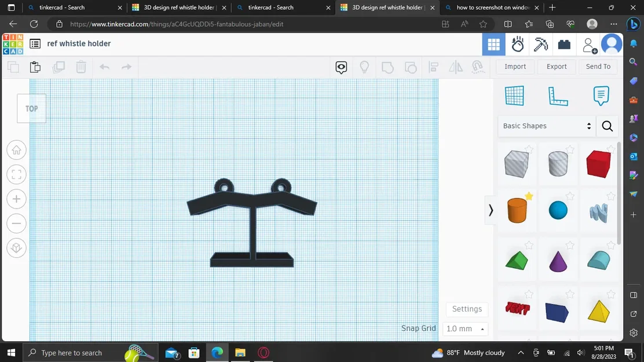This screenshot has width=644, height=362.
Task: Select the Ruler tool
Action: pos(558,96)
